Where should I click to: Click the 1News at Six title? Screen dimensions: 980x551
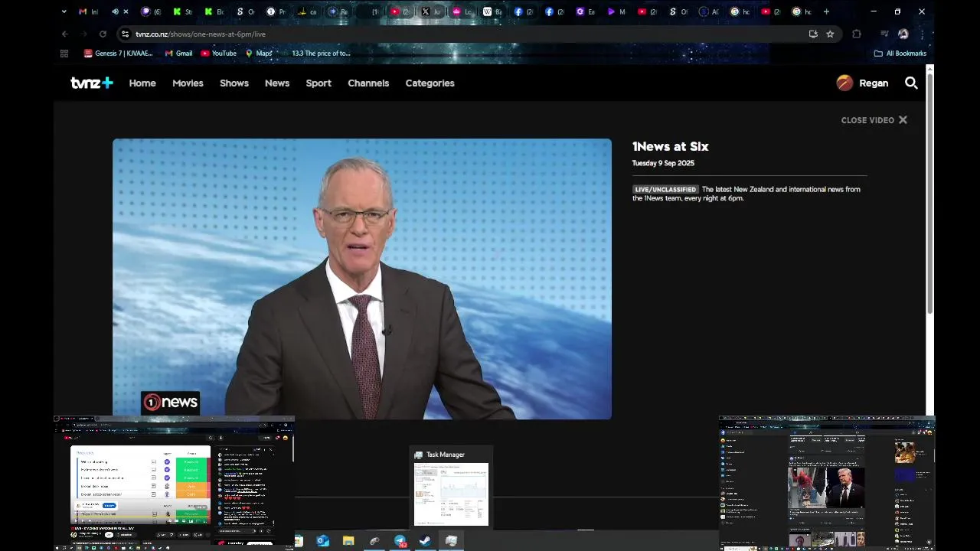[x=670, y=146]
